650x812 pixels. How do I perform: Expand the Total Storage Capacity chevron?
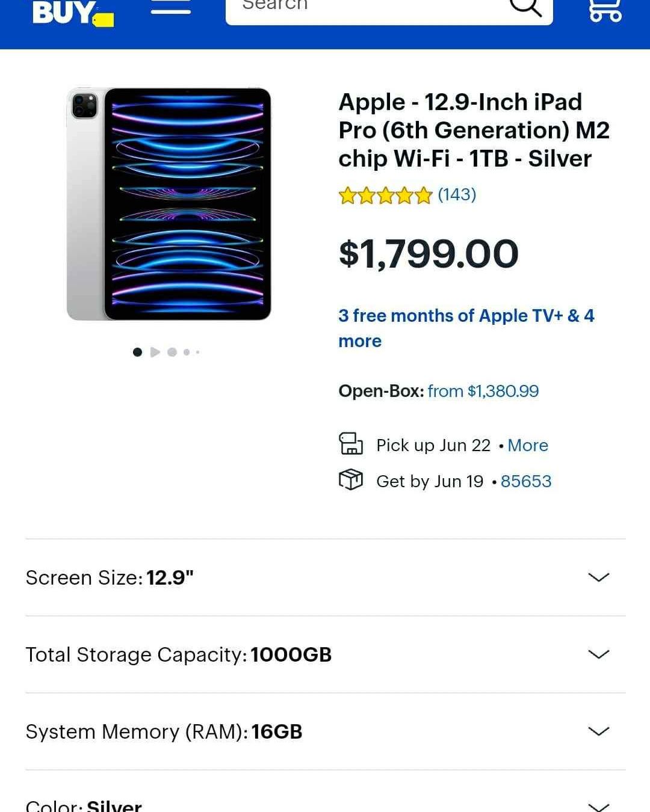coord(598,654)
